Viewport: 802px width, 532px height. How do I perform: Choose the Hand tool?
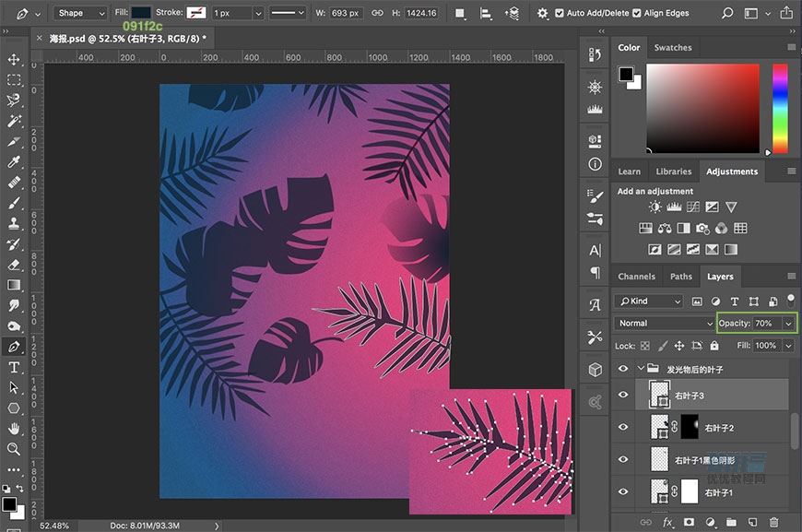click(14, 429)
